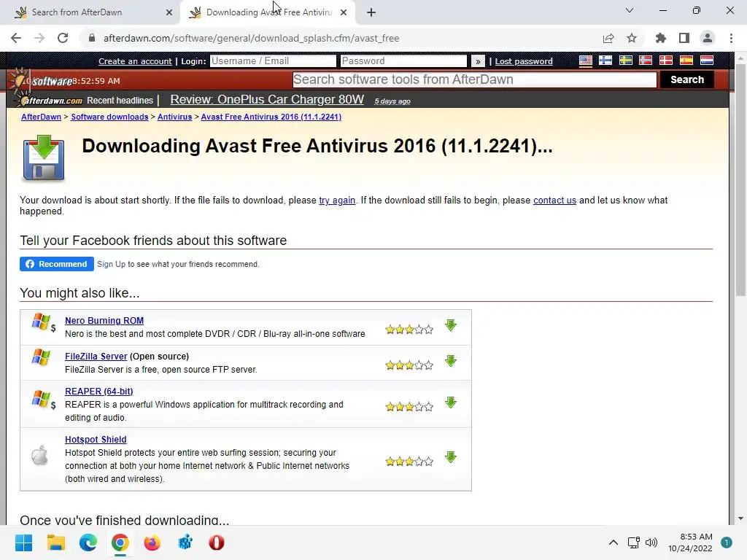Viewport: 747px width, 560px height.
Task: Close the Downloading Avast Free Antivirus tab
Action: coord(344,12)
